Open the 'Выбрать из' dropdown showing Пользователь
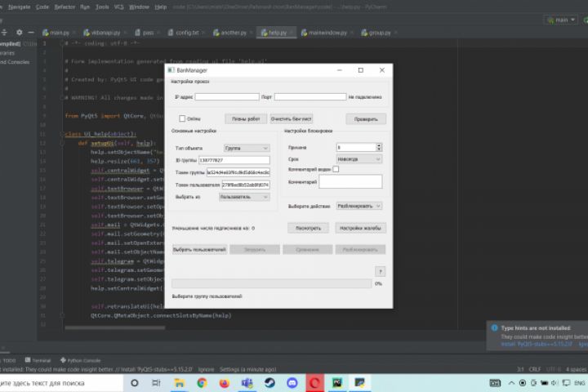The image size is (588, 392). (244, 197)
